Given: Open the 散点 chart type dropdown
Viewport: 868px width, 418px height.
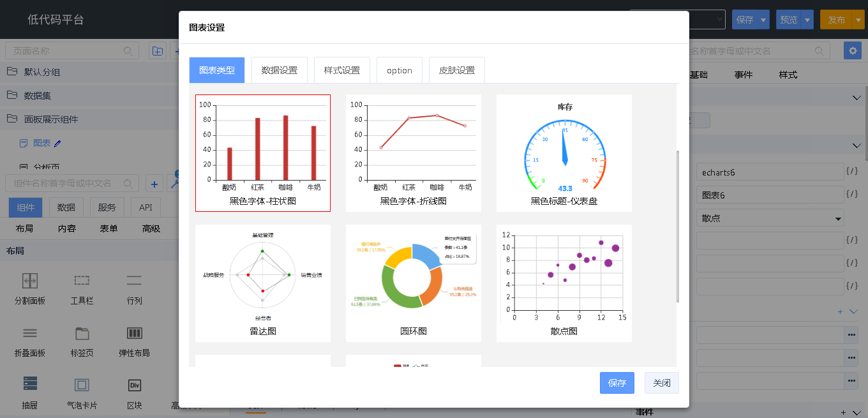Looking at the screenshot, I should coord(770,218).
